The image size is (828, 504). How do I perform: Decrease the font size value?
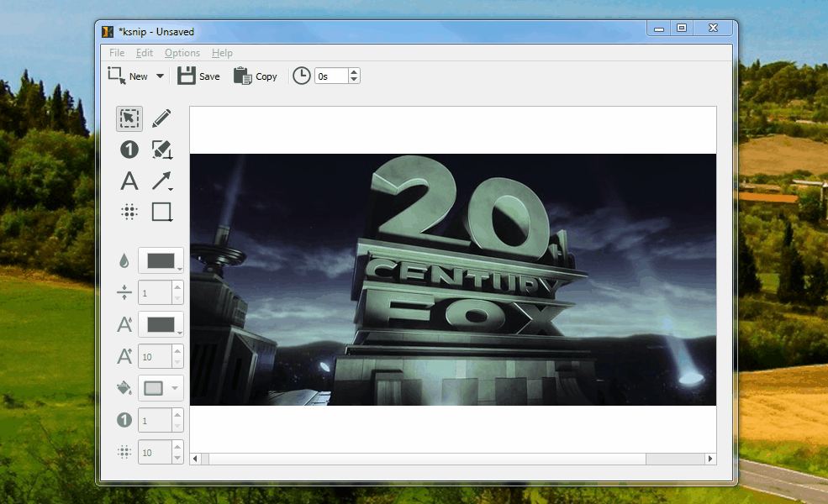[177, 362]
